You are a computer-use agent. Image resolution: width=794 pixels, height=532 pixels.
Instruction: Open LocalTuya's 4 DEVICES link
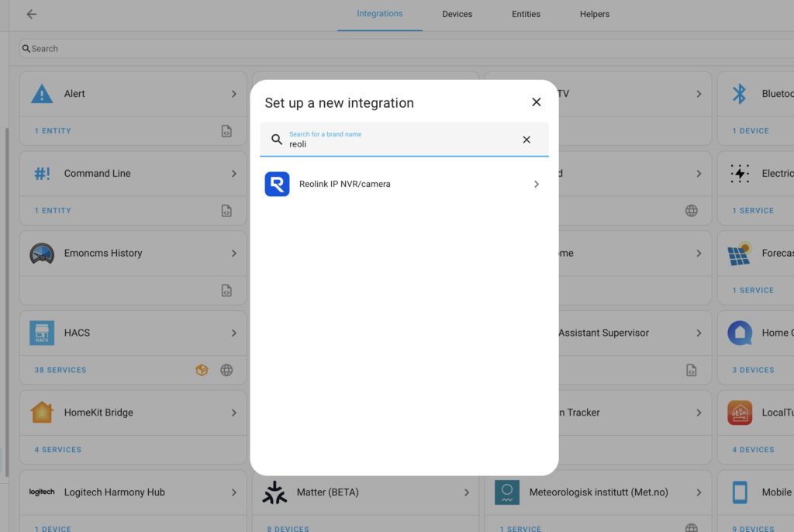tap(753, 450)
